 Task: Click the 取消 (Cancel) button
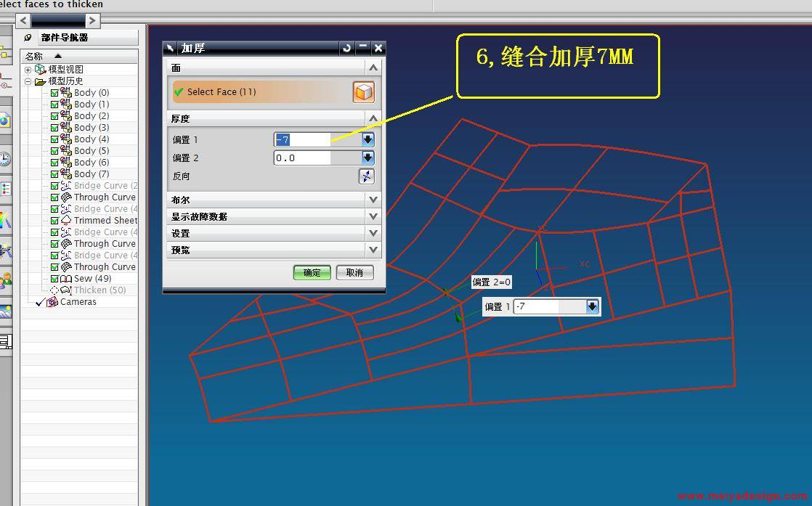(x=354, y=273)
